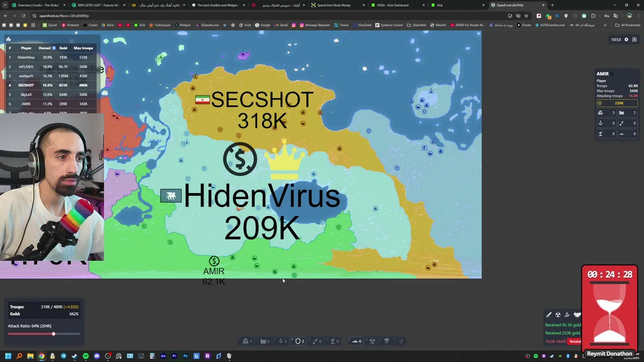Select the Defense Post shield icon
Viewport: 644px width, 362px height.
[x=298, y=341]
